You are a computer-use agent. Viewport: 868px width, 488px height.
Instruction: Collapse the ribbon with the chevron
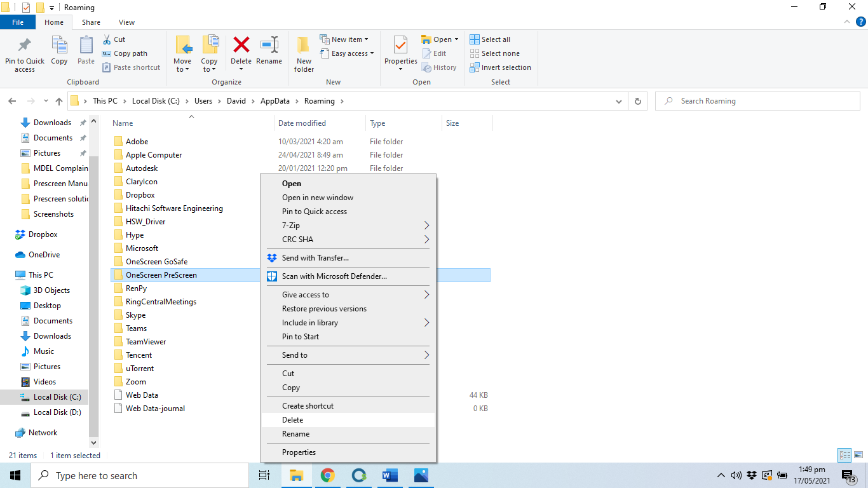point(846,22)
